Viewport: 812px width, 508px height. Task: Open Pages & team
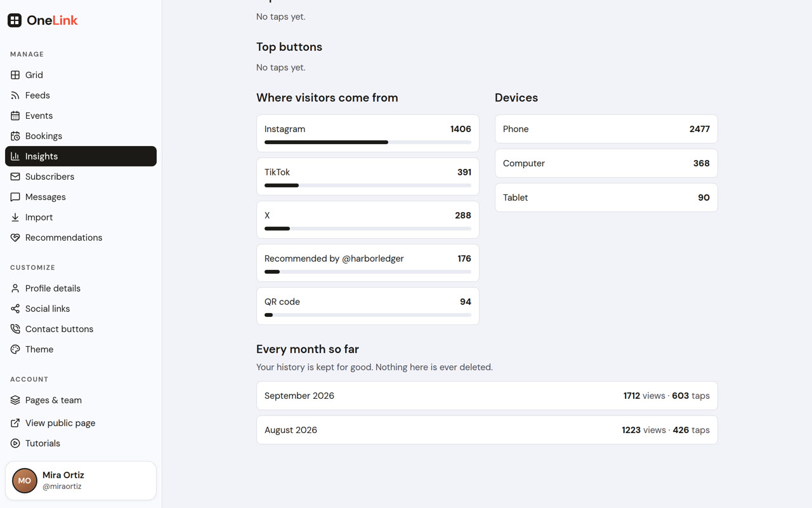tap(81, 400)
